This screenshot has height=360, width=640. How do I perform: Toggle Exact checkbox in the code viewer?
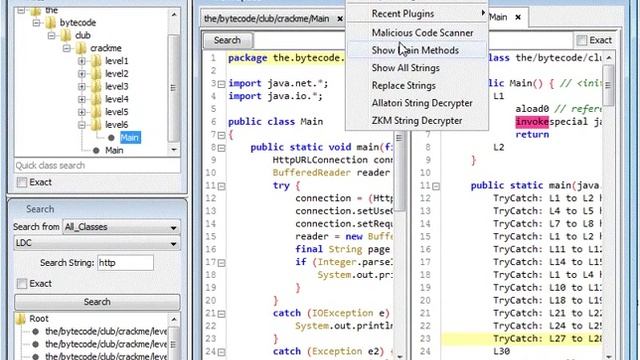click(x=582, y=40)
